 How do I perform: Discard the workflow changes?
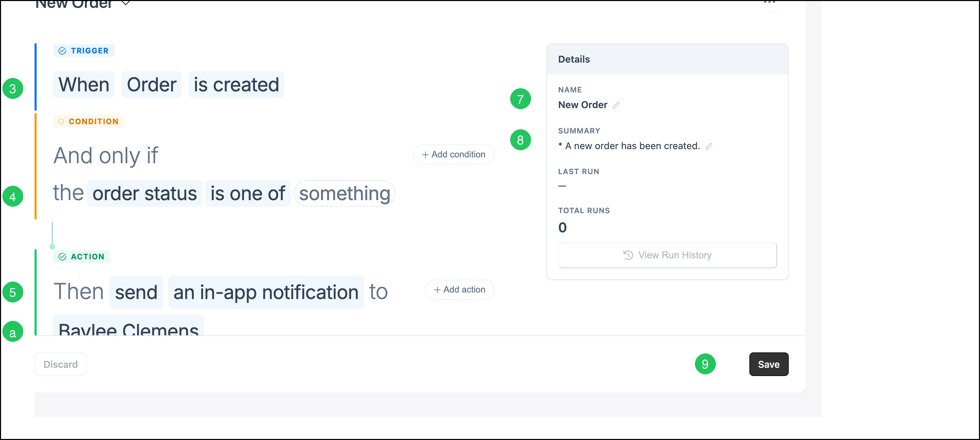click(x=61, y=364)
